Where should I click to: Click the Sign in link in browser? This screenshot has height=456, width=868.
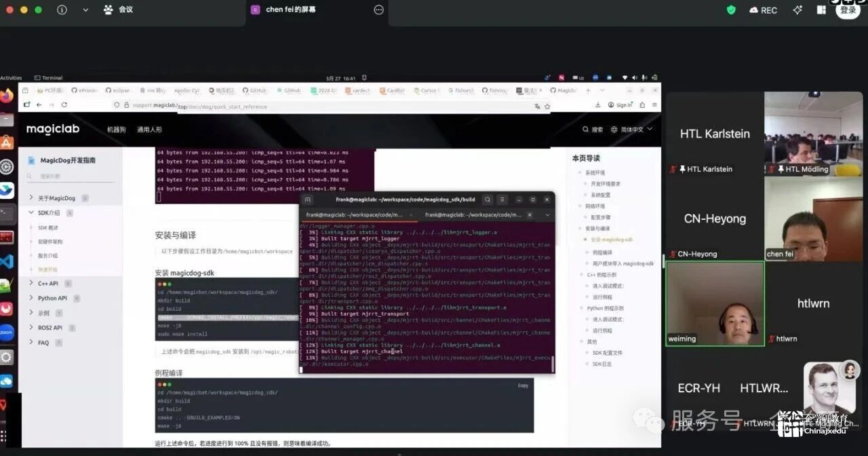click(x=623, y=105)
